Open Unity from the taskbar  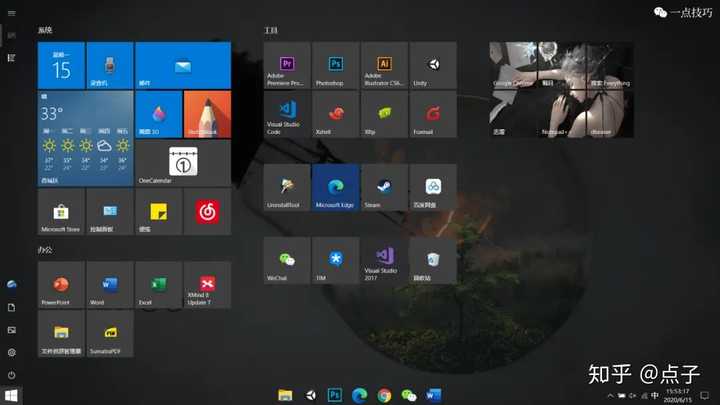coord(310,395)
